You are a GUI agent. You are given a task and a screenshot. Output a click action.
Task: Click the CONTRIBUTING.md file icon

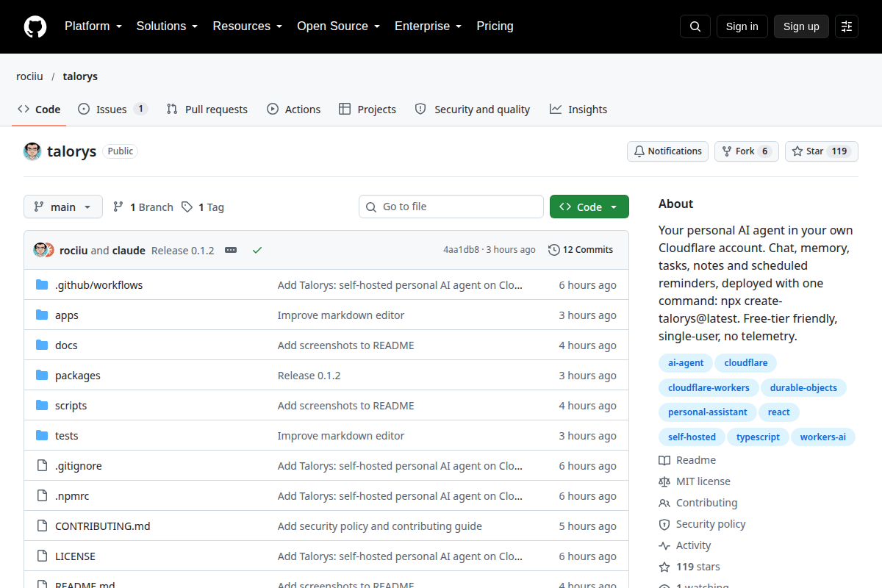[x=42, y=526]
